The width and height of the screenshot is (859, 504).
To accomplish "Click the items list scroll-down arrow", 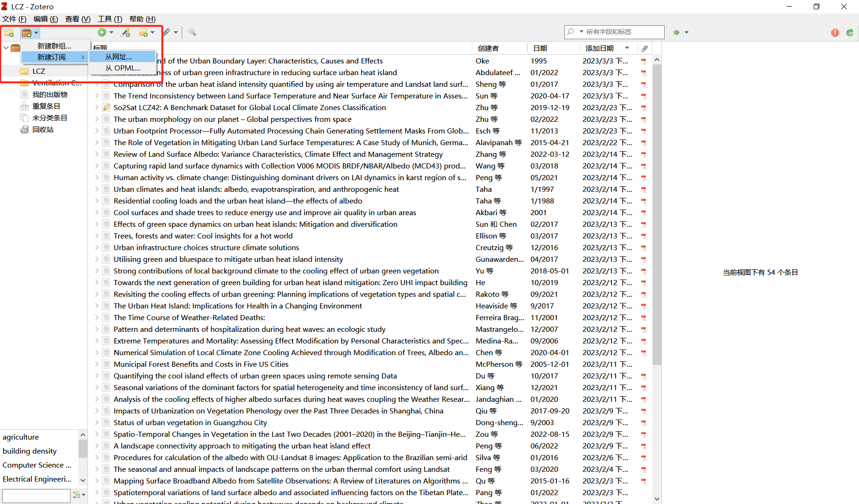I will coord(657,499).
